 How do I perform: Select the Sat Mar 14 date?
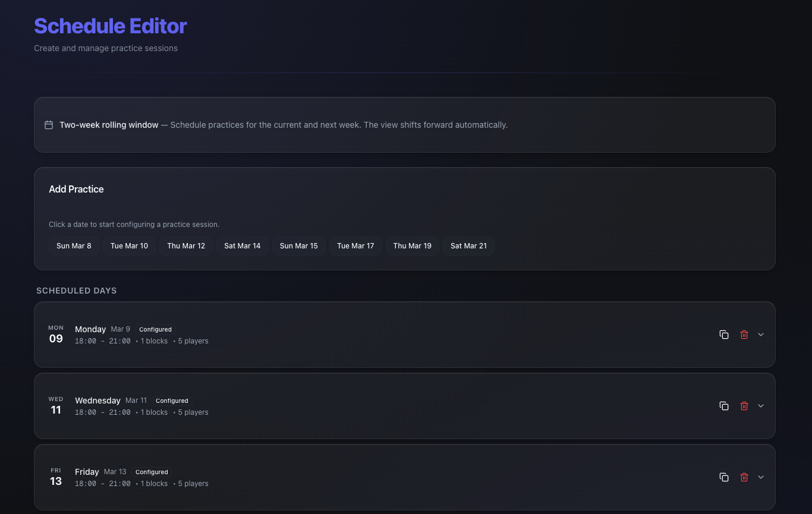(x=242, y=245)
